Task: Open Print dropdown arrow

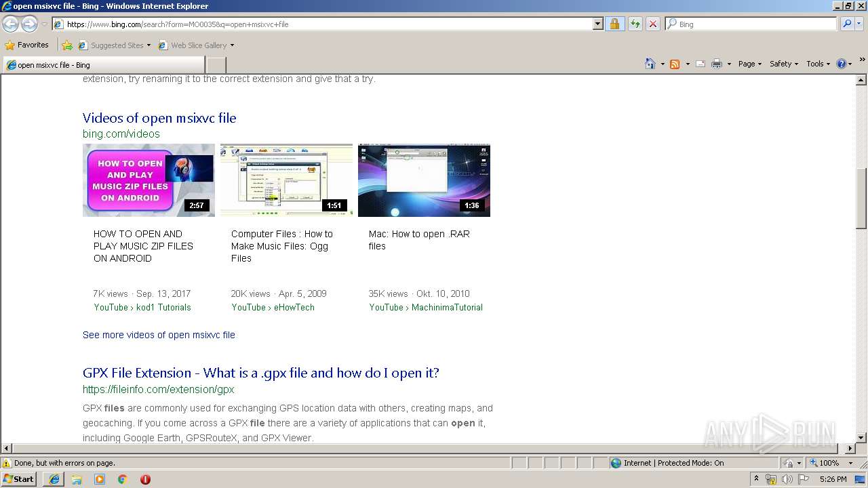Action: [729, 64]
